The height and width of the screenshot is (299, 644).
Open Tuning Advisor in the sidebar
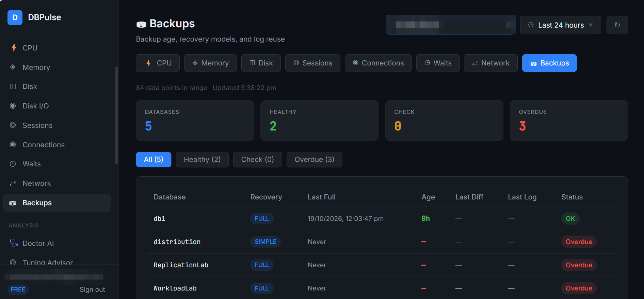tap(57, 261)
